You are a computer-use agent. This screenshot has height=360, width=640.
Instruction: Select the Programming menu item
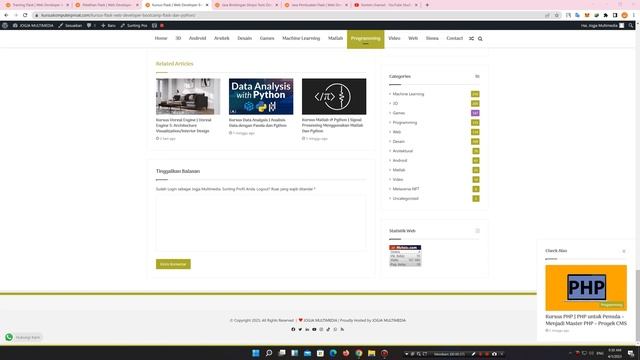[365, 39]
